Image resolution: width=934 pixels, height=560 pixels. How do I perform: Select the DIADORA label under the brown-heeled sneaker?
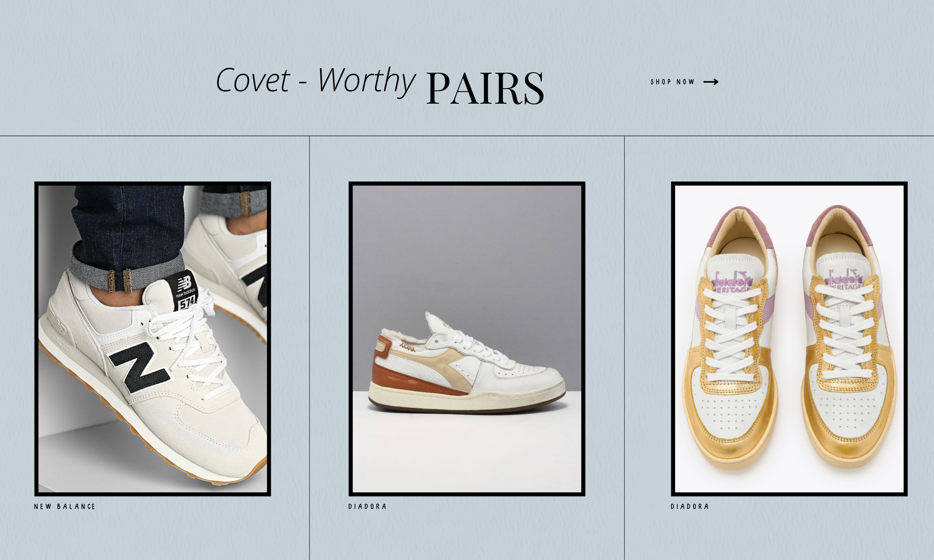point(367,506)
